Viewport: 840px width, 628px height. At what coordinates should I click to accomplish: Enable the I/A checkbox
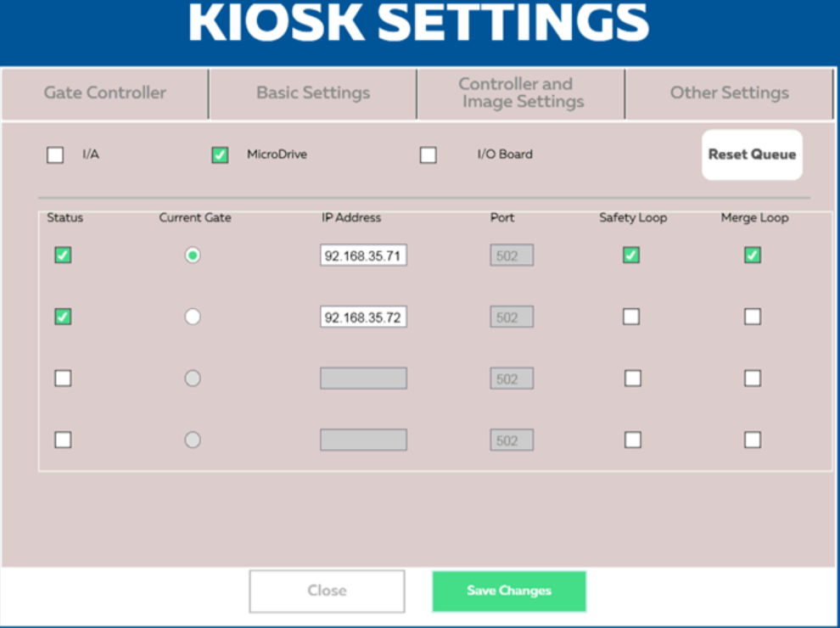[x=55, y=155]
